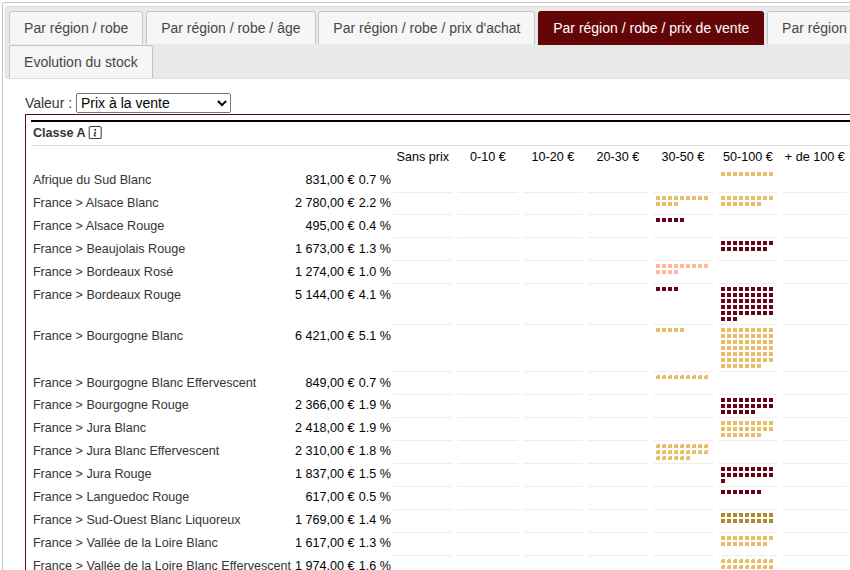The width and height of the screenshot is (850, 570).
Task: Open the Valeur dropdown menu
Action: point(153,103)
